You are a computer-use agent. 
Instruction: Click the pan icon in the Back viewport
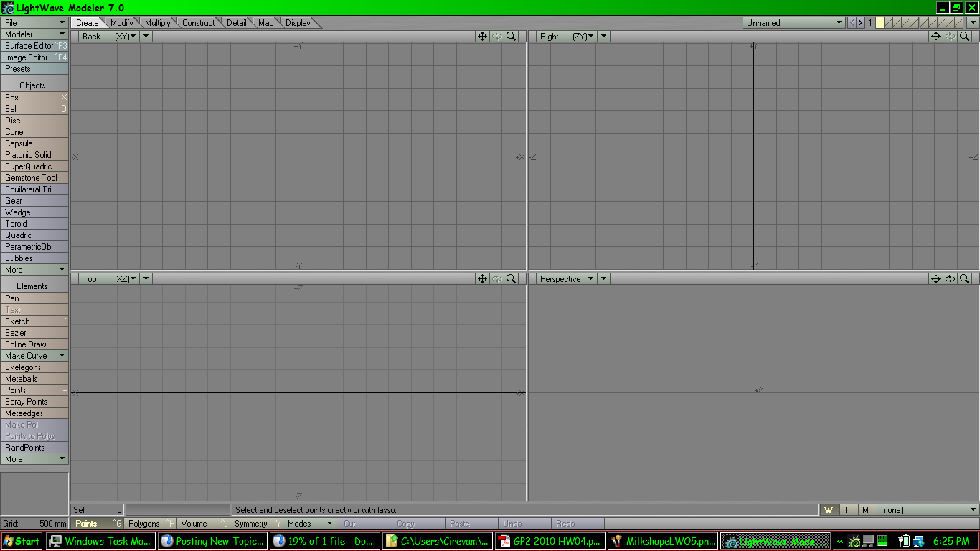[x=483, y=37]
